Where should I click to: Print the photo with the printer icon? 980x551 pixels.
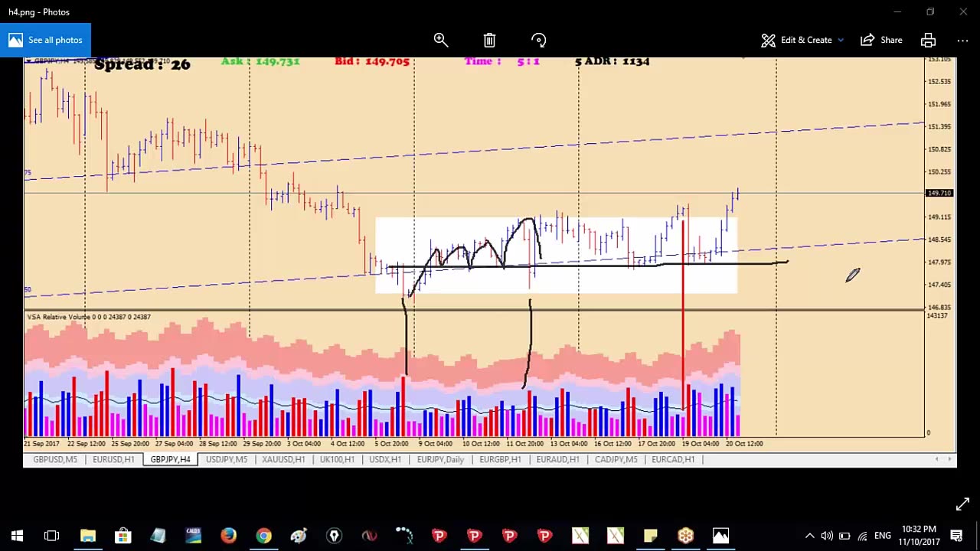click(928, 40)
